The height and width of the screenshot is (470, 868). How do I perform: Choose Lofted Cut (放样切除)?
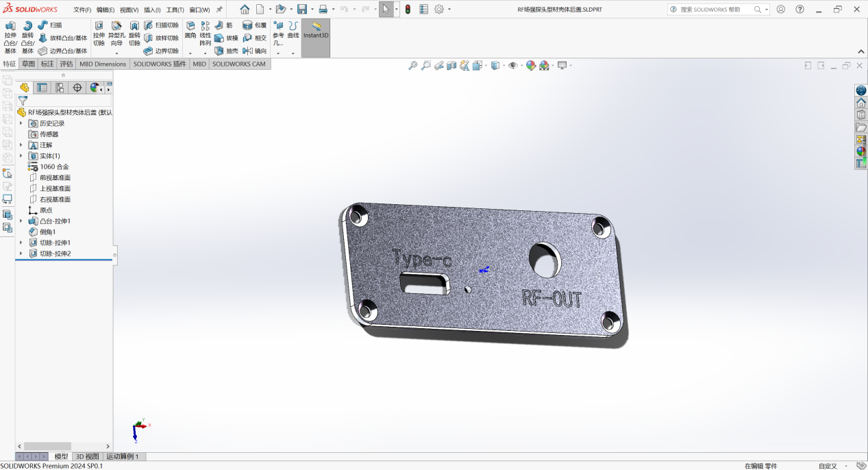point(162,38)
